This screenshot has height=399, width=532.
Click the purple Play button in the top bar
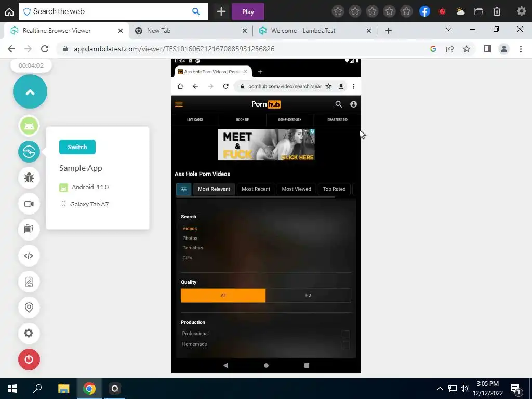(248, 11)
